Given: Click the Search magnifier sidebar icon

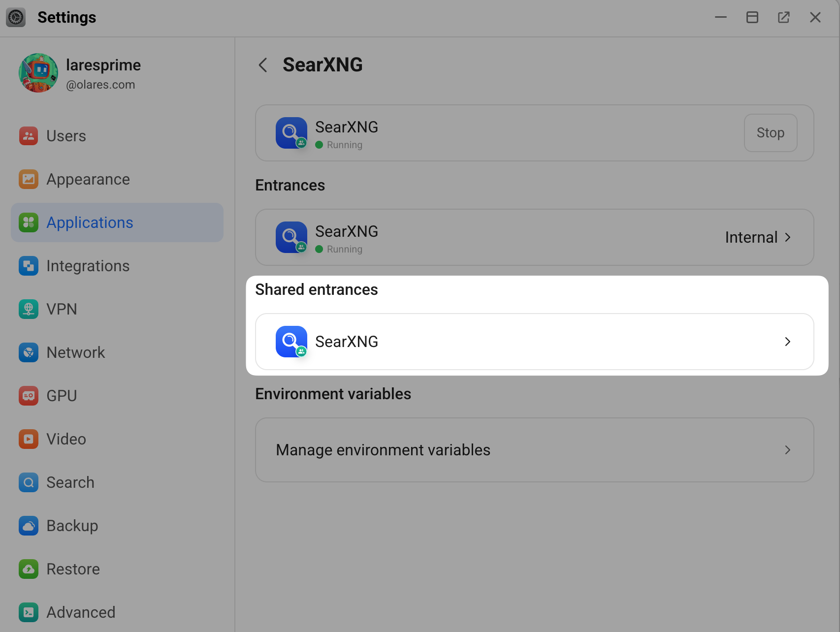Looking at the screenshot, I should coord(29,482).
